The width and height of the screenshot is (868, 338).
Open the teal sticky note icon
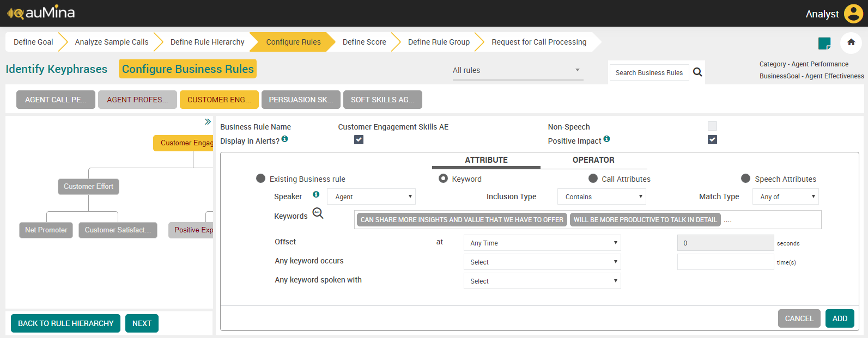pyautogui.click(x=824, y=43)
